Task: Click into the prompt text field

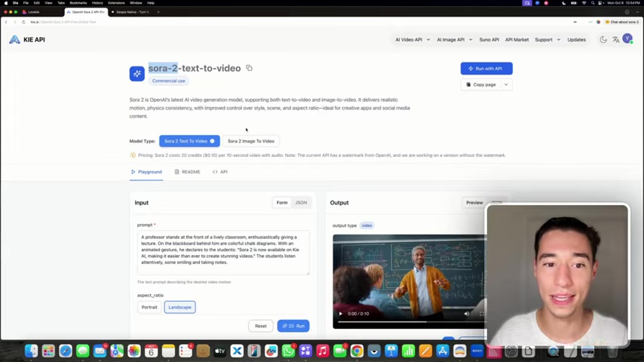Action: click(222, 252)
